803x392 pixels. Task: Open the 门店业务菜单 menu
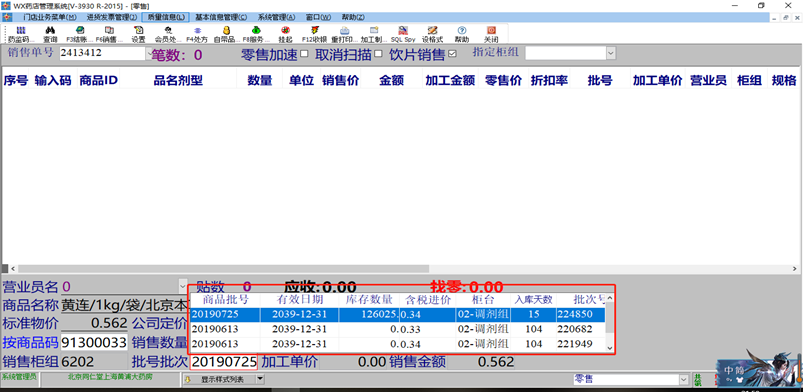pos(49,17)
